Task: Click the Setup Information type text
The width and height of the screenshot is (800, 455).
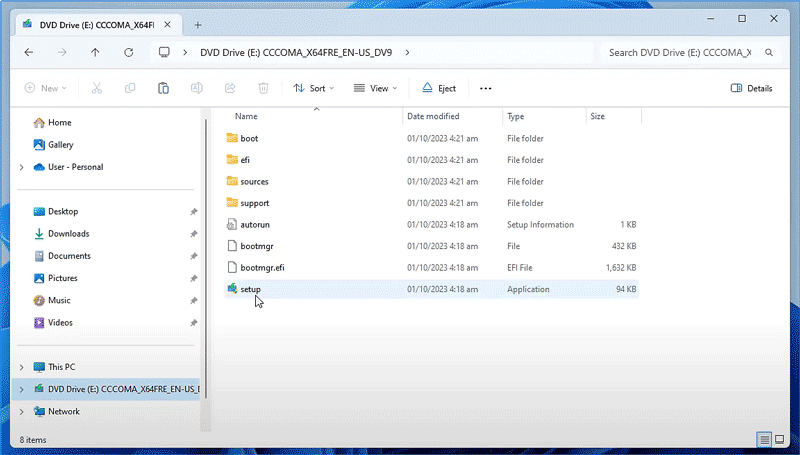Action: pyautogui.click(x=540, y=224)
